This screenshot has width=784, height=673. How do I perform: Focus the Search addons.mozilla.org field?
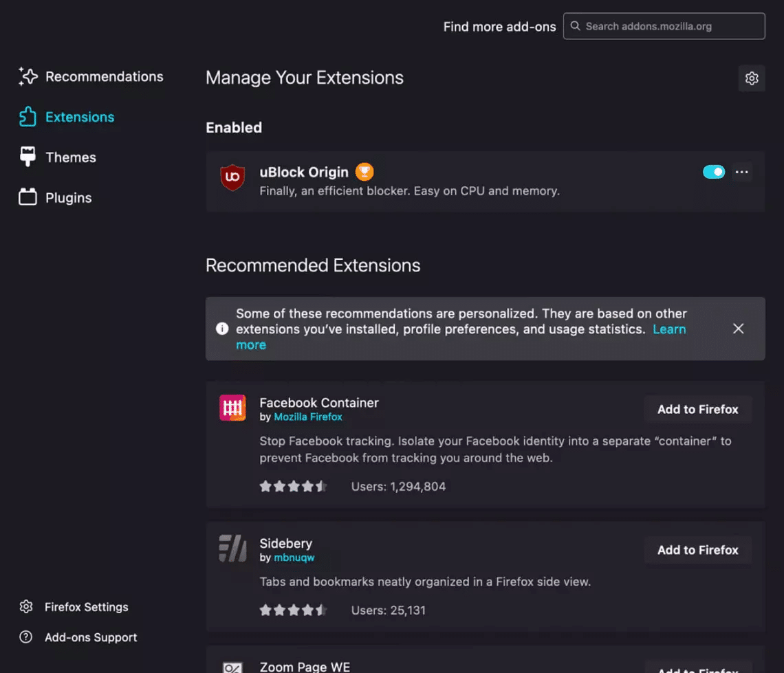tap(664, 26)
